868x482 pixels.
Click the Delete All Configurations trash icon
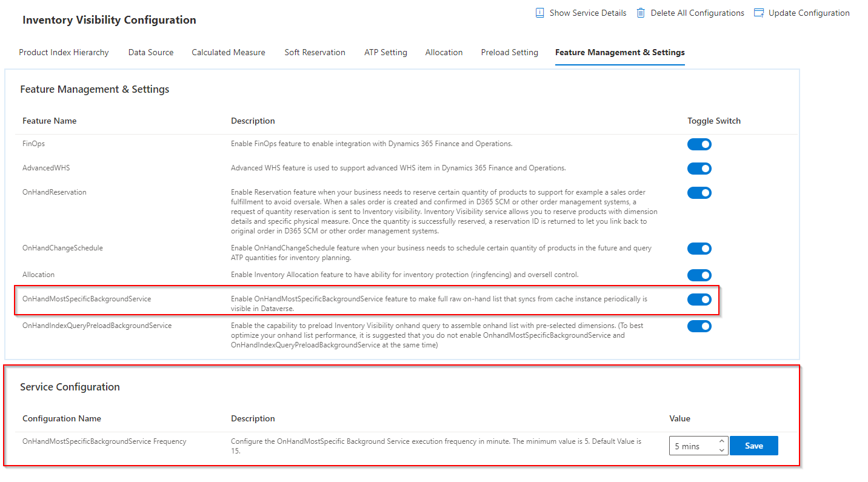(x=641, y=13)
